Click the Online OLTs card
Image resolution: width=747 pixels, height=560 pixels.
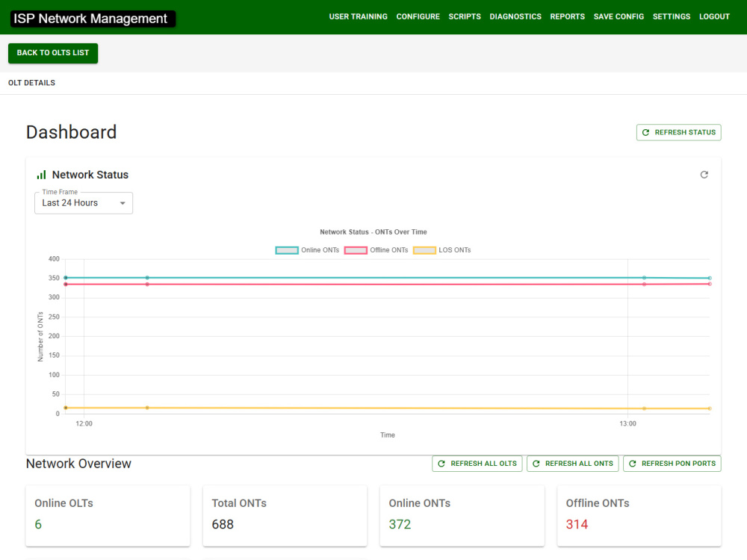[x=108, y=516]
